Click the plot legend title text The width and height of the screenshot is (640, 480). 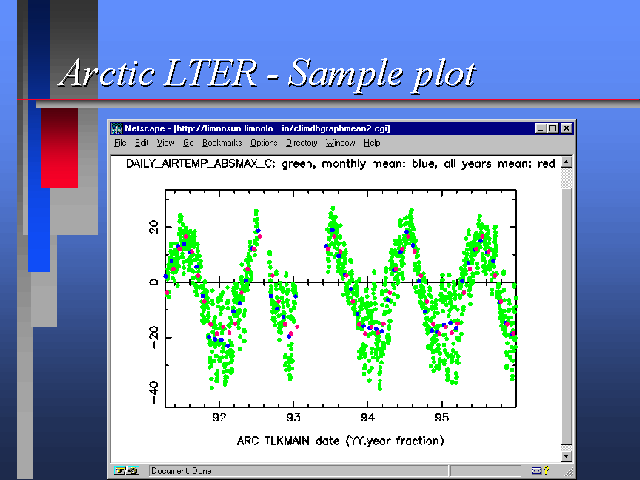coord(340,164)
